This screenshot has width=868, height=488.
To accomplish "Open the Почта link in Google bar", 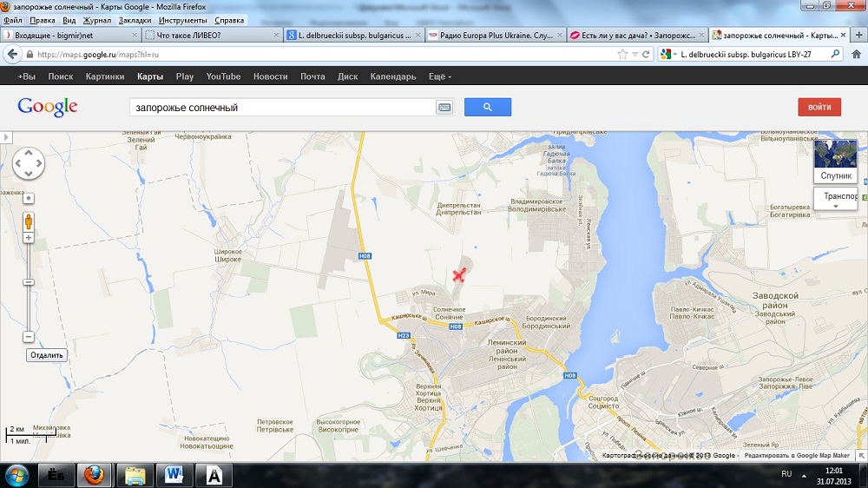I will (x=312, y=76).
